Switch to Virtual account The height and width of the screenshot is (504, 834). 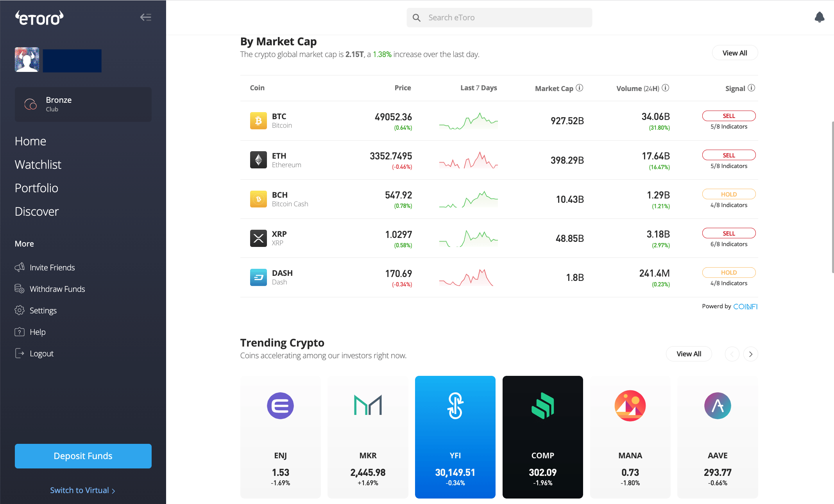tap(82, 490)
